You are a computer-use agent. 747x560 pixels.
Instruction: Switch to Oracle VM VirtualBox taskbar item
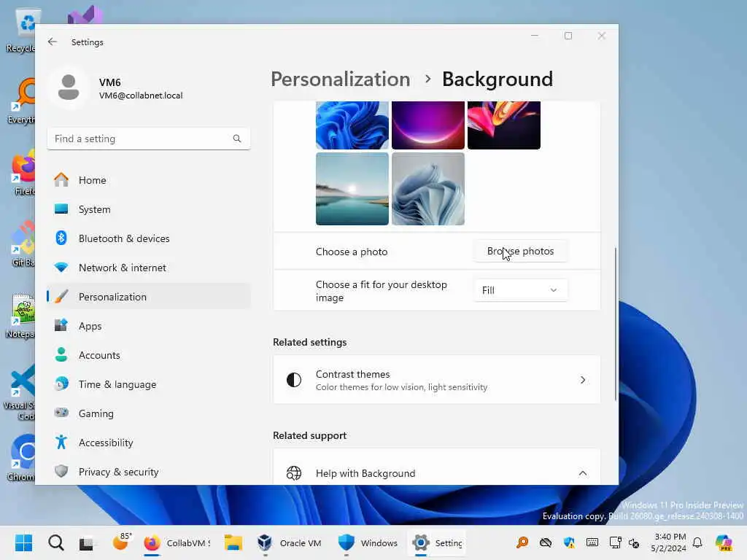(x=289, y=542)
